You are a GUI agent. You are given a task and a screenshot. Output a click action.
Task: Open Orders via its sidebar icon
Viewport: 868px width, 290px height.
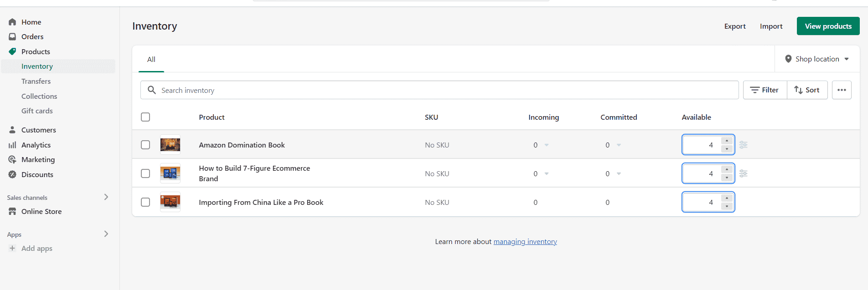(12, 37)
